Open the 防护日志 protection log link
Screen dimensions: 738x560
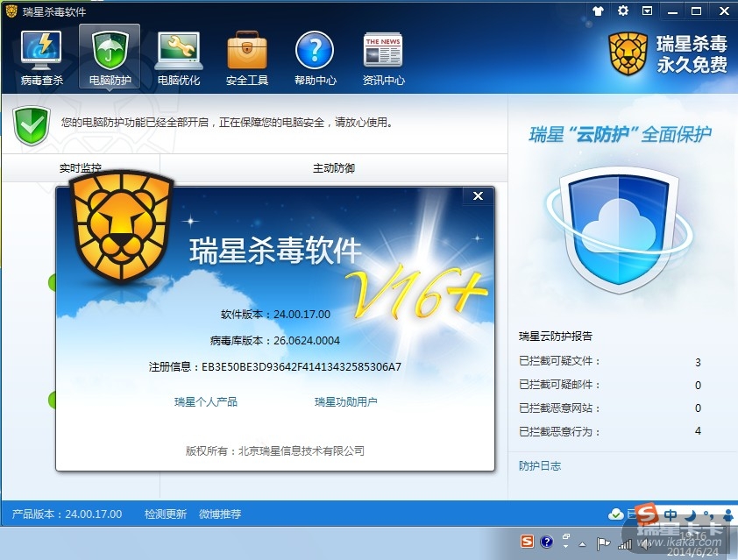pos(540,466)
